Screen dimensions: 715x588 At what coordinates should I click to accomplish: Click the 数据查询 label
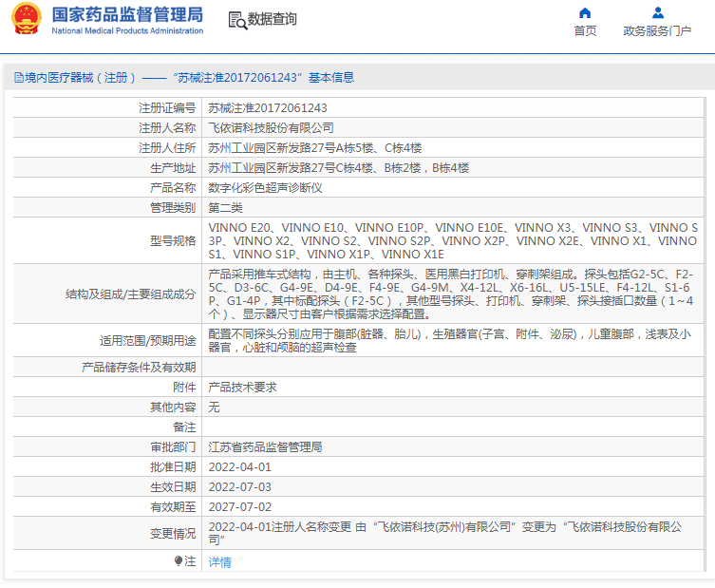[273, 19]
